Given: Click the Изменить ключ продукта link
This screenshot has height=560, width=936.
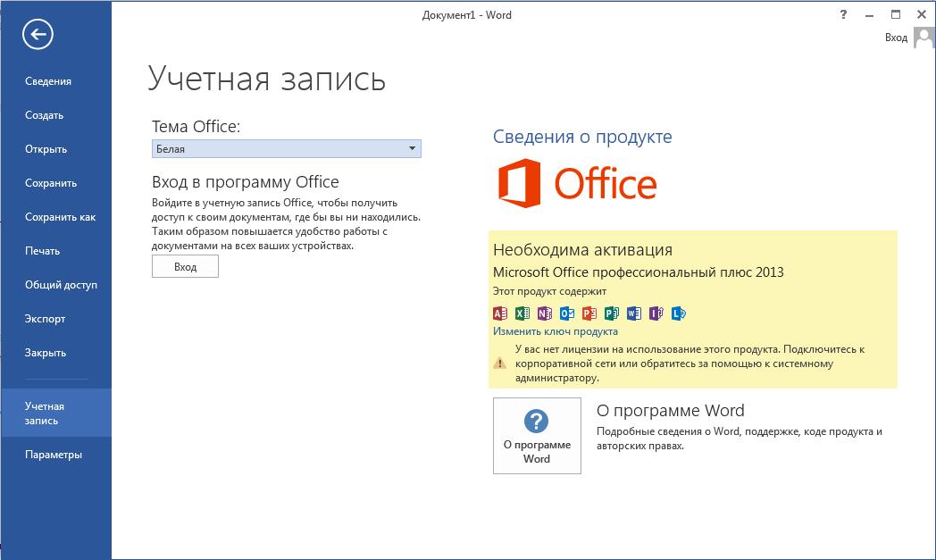Looking at the screenshot, I should point(556,331).
